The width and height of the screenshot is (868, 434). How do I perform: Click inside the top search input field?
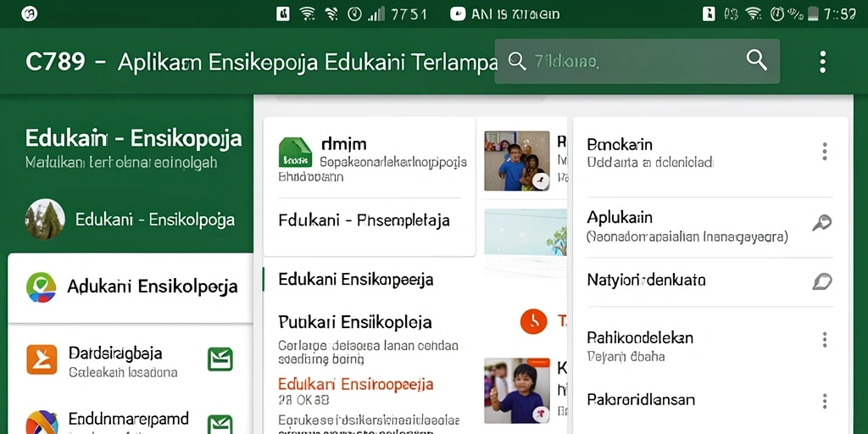coord(637,61)
